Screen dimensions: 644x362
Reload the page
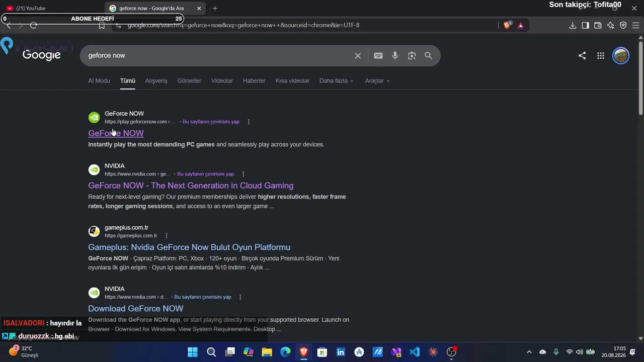[x=34, y=25]
